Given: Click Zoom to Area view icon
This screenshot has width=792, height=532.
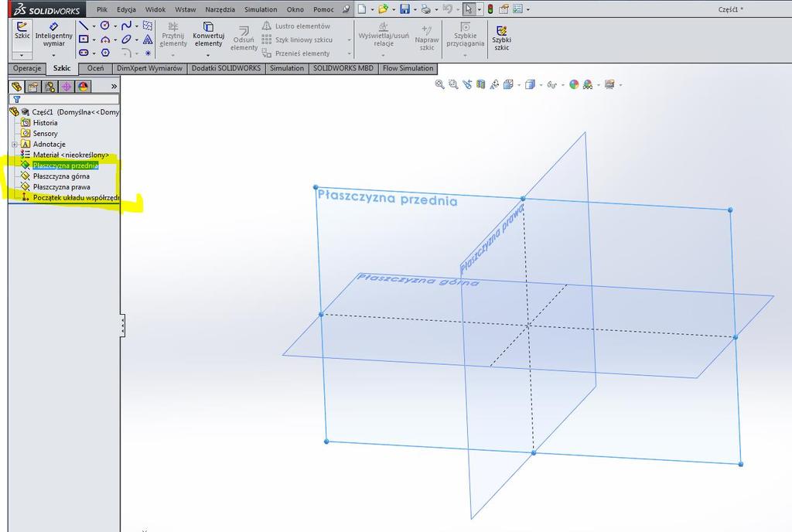Looking at the screenshot, I should pyautogui.click(x=453, y=85).
